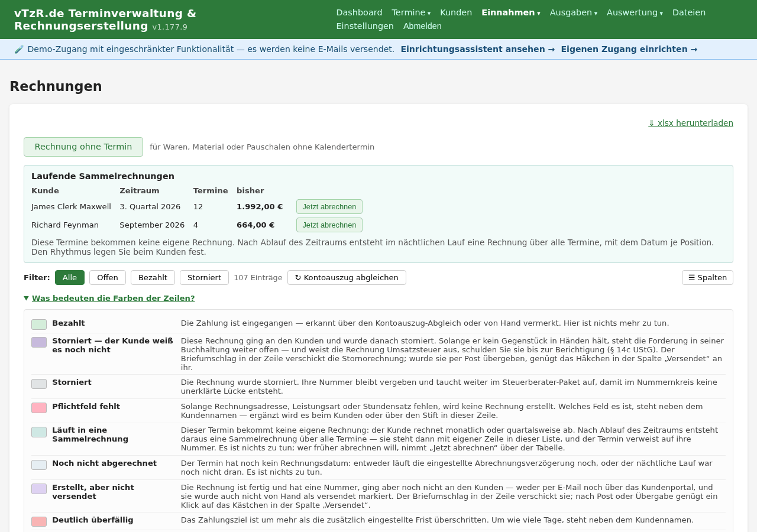Click the 107 Einträge count
Viewport: 757px width, 532px height.
click(258, 277)
